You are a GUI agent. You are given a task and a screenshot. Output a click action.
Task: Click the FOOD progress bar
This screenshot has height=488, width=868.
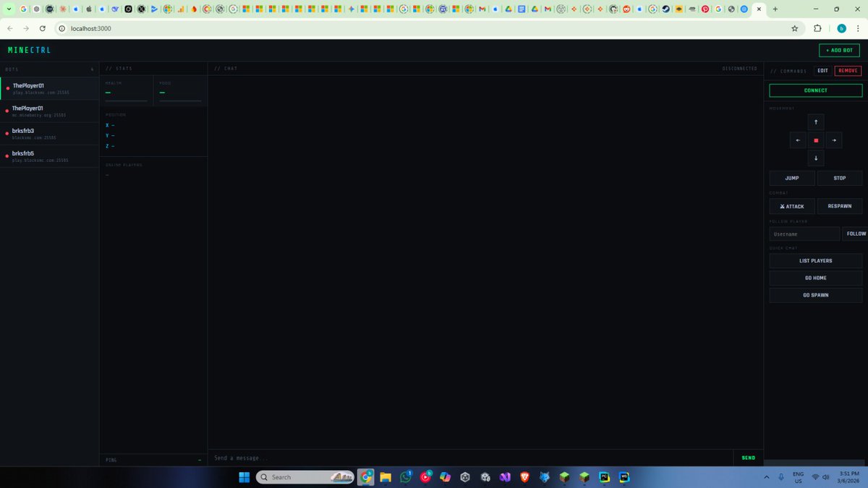(180, 101)
